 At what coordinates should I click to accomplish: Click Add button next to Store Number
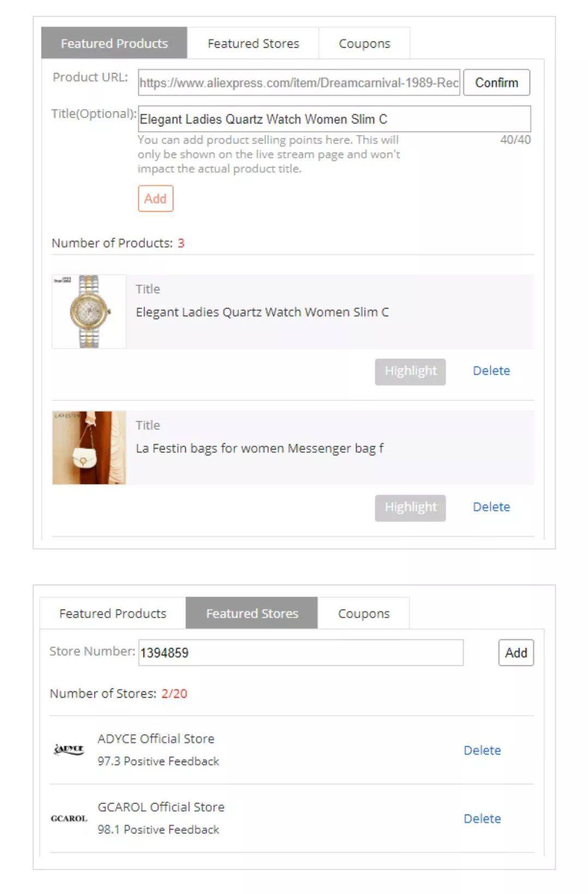[516, 653]
